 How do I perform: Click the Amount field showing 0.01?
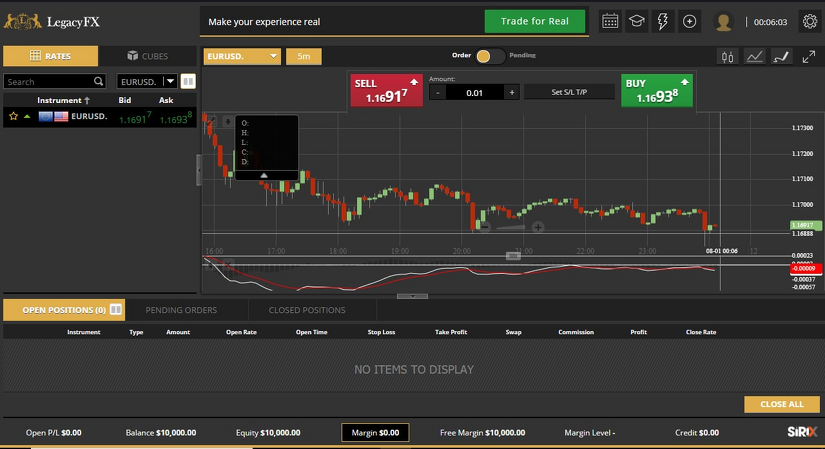[475, 93]
